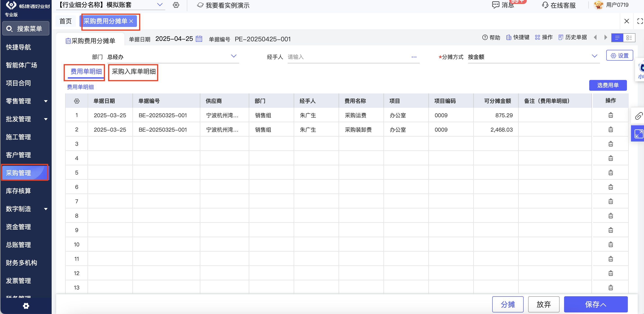This screenshot has width=644, height=314.
Task: Open 库存核算 in sidebar
Action: (x=18, y=191)
